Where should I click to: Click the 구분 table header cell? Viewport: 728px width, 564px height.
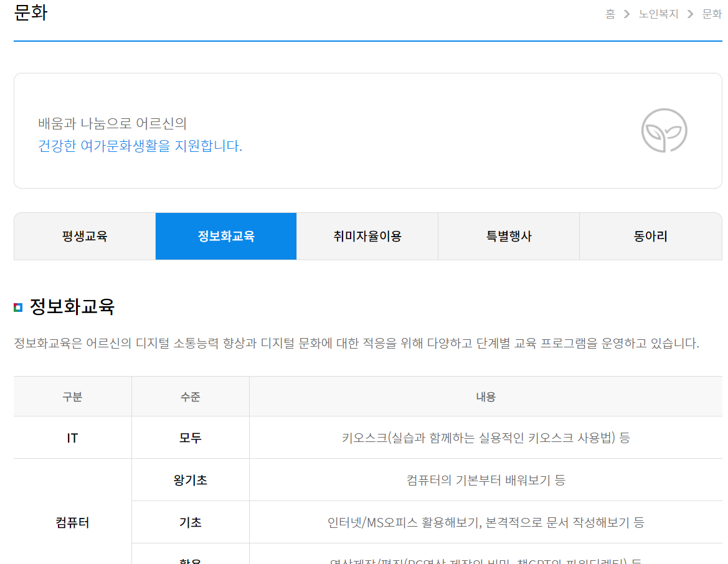coord(72,396)
